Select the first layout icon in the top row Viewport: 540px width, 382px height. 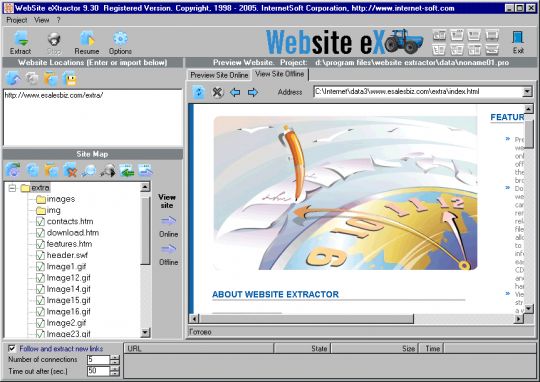pyautogui.click(x=439, y=35)
